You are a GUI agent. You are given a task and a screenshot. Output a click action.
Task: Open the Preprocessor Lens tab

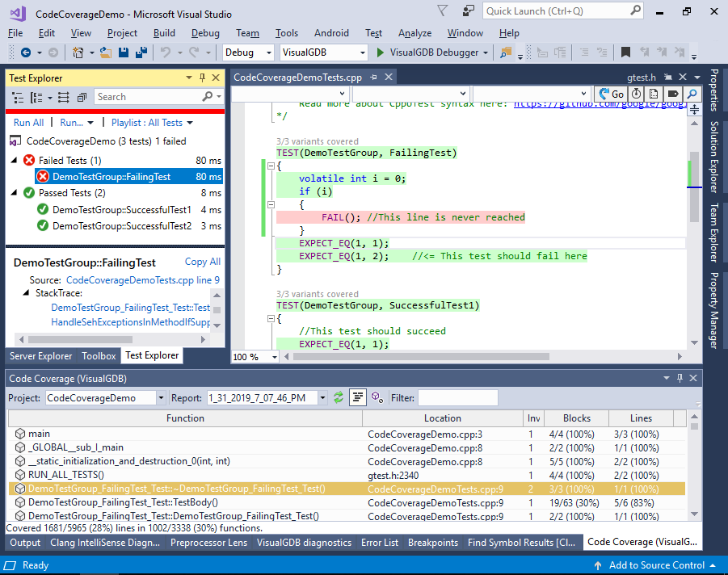point(208,543)
